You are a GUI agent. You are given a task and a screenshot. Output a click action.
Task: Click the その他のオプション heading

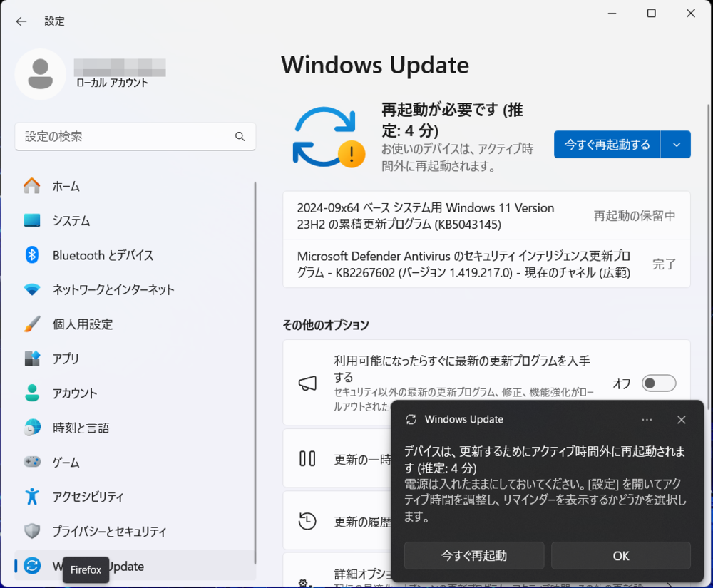tap(326, 325)
